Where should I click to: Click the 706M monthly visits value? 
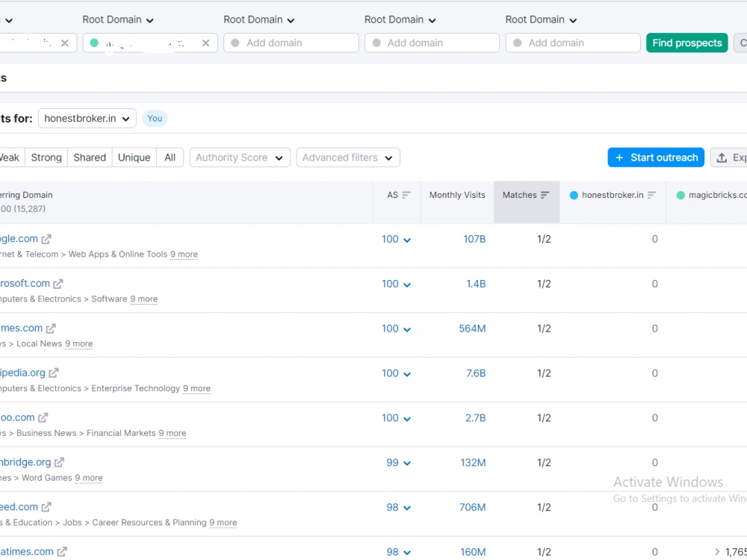[473, 508]
